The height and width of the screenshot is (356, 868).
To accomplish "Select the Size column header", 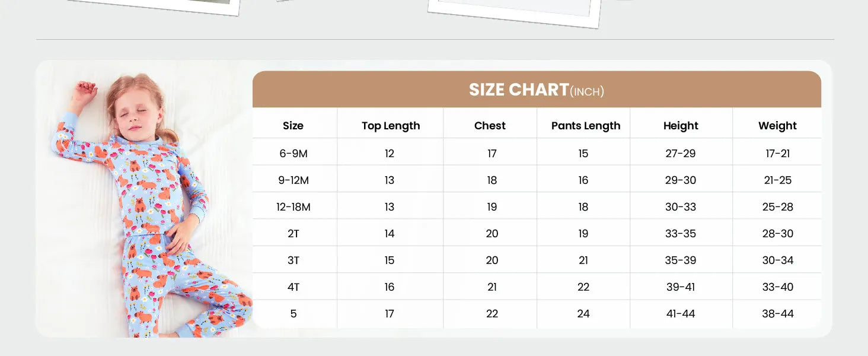I will click(293, 126).
